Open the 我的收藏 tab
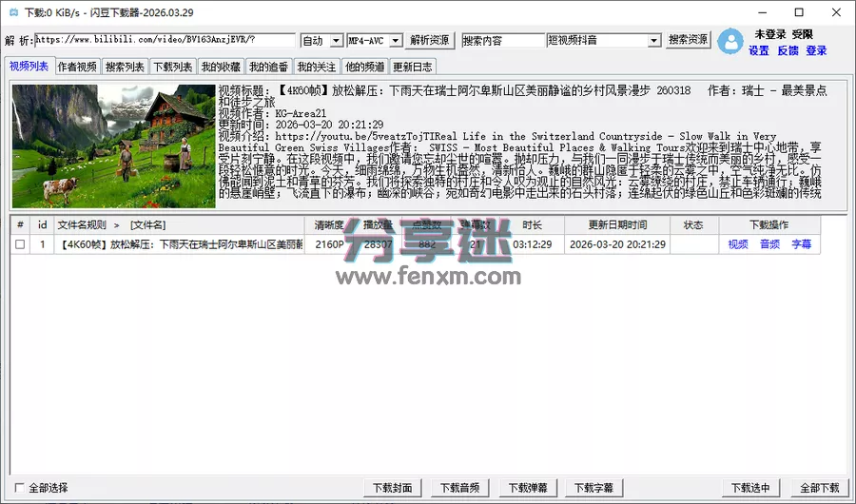The height and width of the screenshot is (504, 856). click(221, 68)
